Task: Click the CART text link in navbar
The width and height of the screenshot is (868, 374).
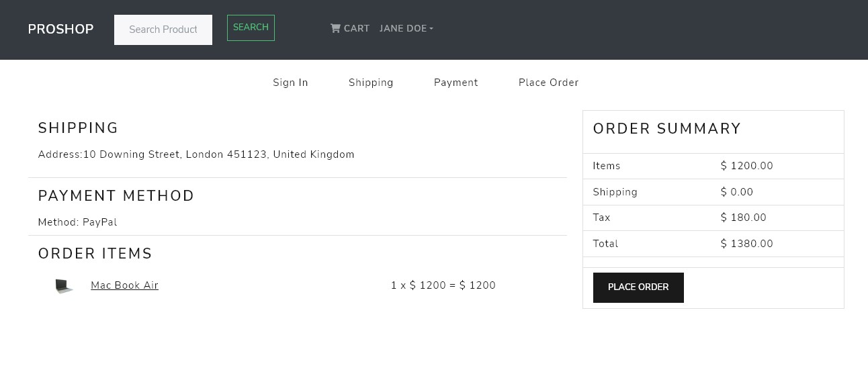Action: pos(357,29)
